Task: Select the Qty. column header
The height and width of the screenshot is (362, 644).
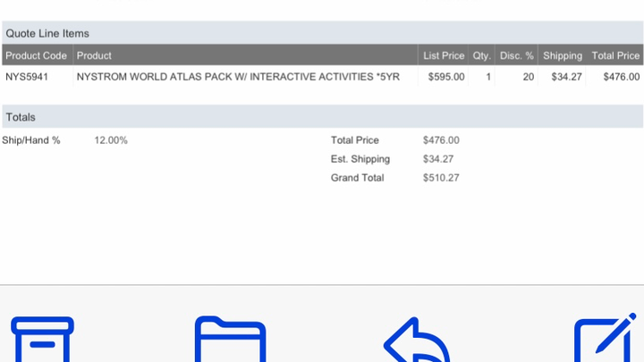Action: [x=481, y=55]
